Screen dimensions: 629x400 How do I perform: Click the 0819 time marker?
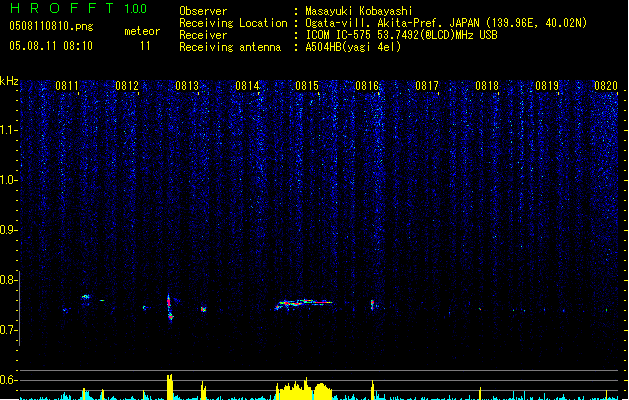coord(547,86)
